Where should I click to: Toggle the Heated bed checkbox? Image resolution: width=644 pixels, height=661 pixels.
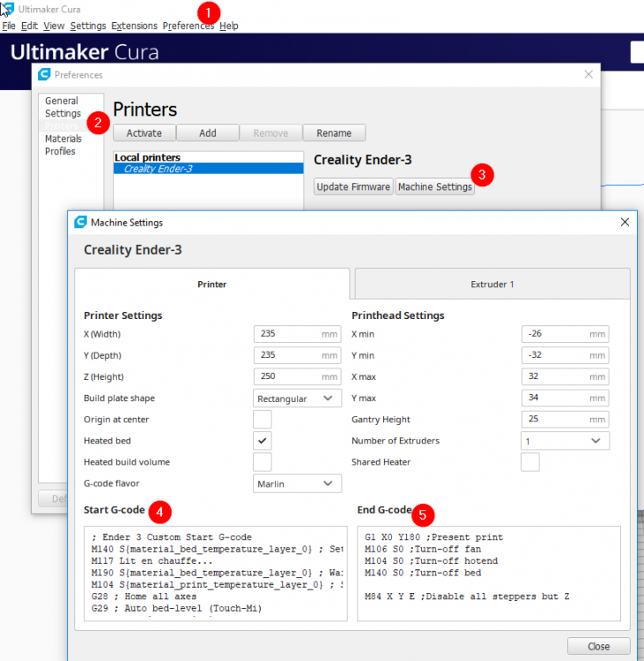click(263, 441)
